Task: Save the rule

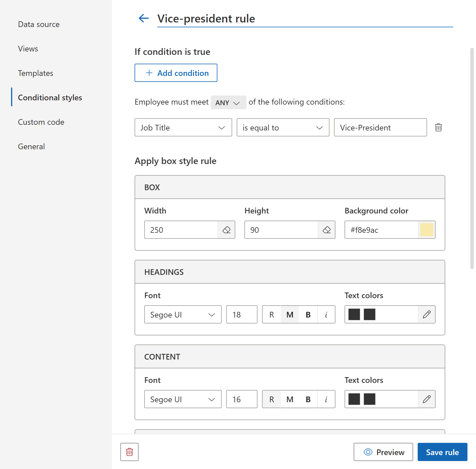Action: [x=442, y=452]
